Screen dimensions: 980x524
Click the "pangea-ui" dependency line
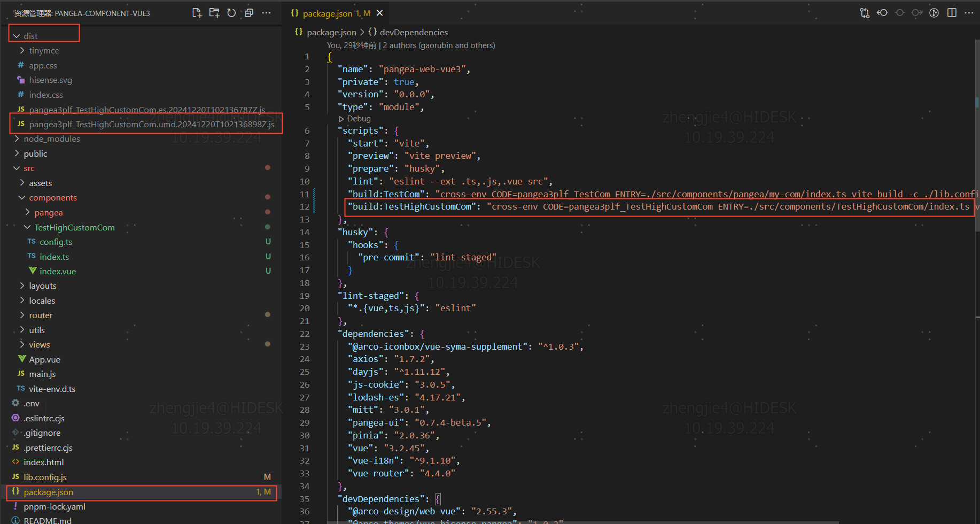point(419,422)
